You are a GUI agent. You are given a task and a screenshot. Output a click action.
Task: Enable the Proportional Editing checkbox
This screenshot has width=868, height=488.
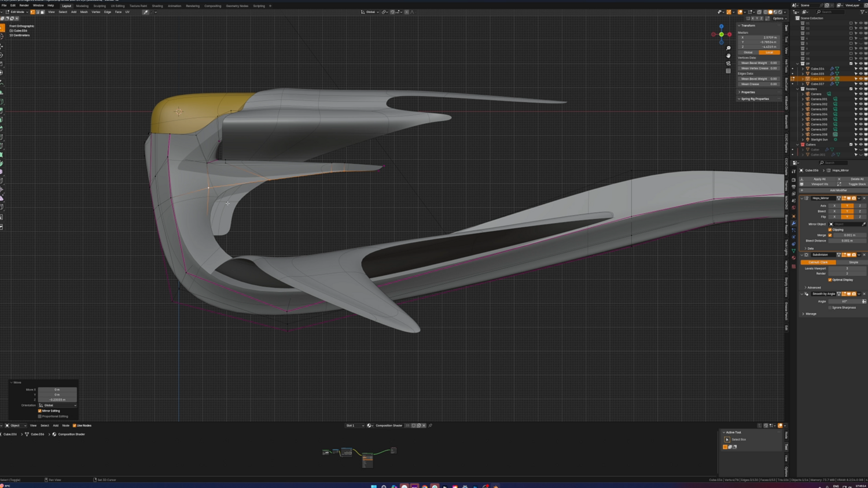click(40, 416)
